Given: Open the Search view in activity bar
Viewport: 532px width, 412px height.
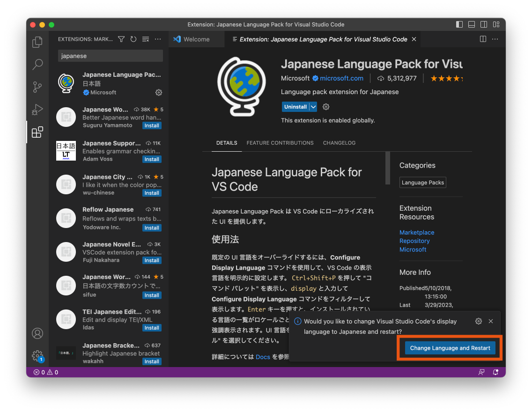Looking at the screenshot, I should [37, 64].
